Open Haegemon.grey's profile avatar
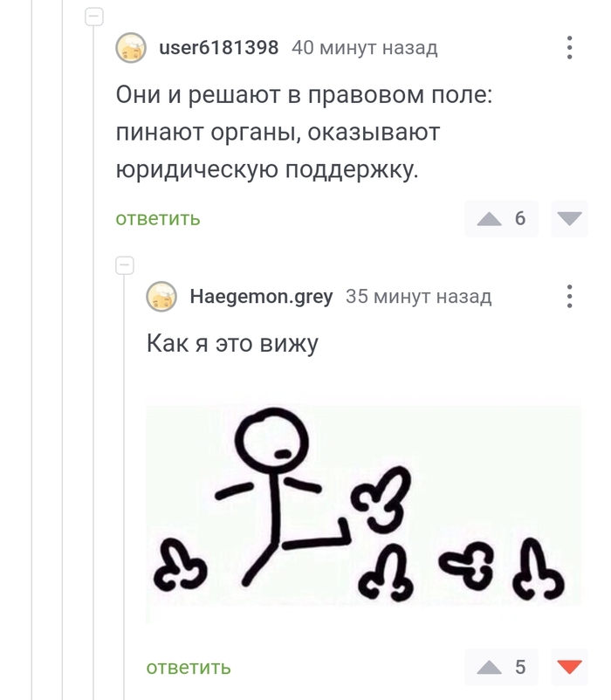611x700 pixels. [x=161, y=296]
